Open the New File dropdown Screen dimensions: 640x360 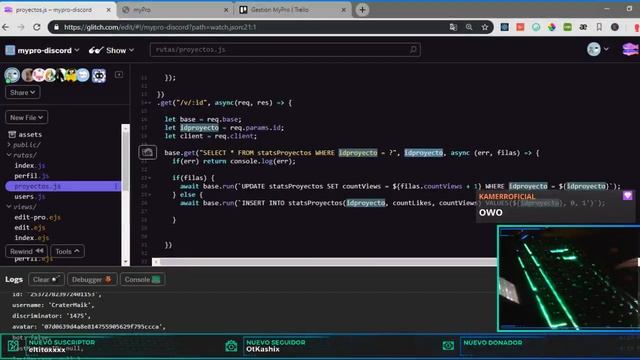(x=27, y=118)
